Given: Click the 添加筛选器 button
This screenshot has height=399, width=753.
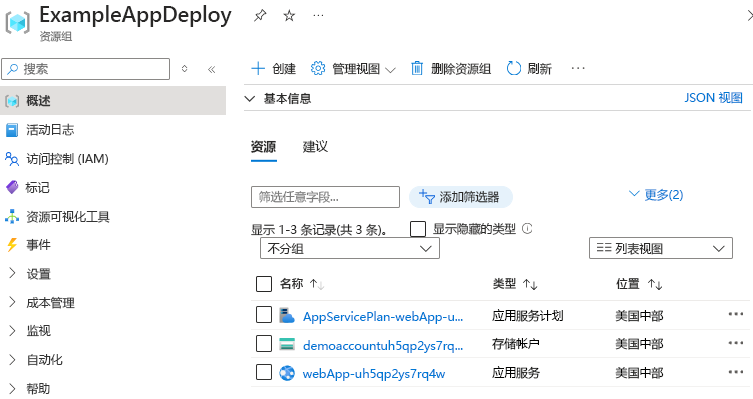Looking at the screenshot, I should click(461, 197).
